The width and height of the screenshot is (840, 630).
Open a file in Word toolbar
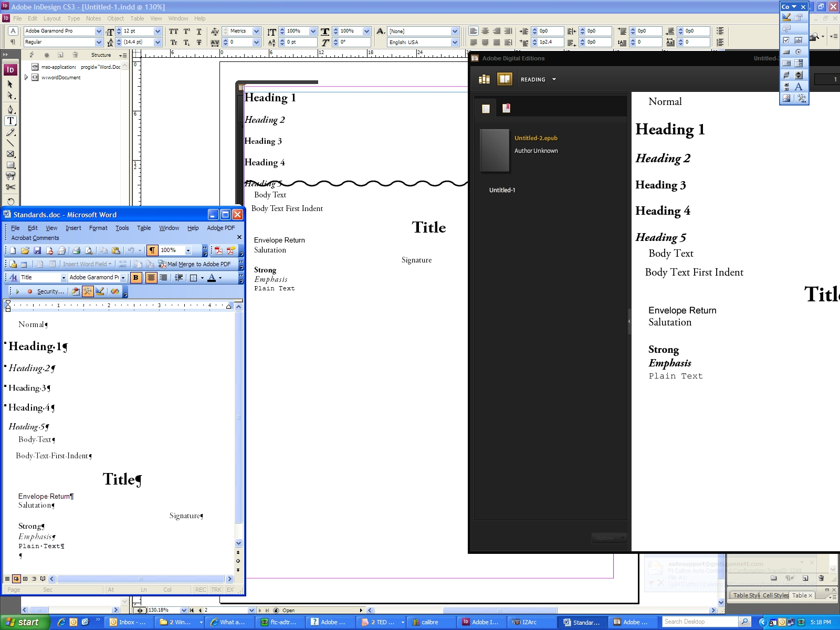25,250
